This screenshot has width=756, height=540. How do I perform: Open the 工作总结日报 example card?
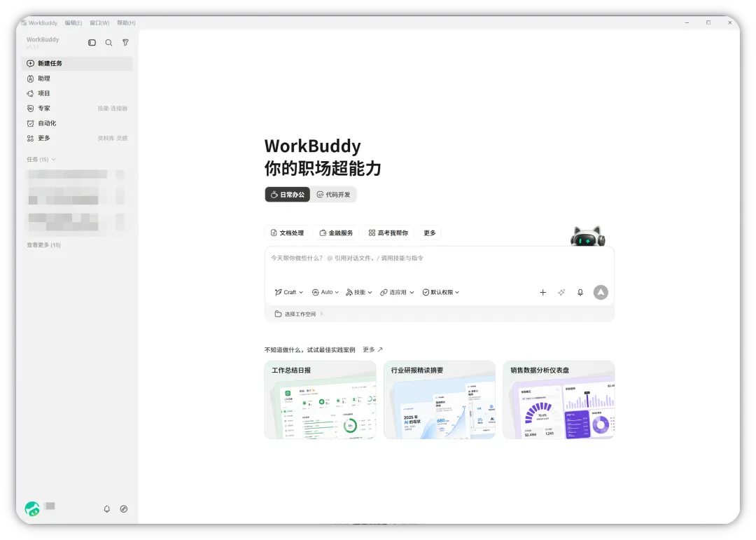320,399
